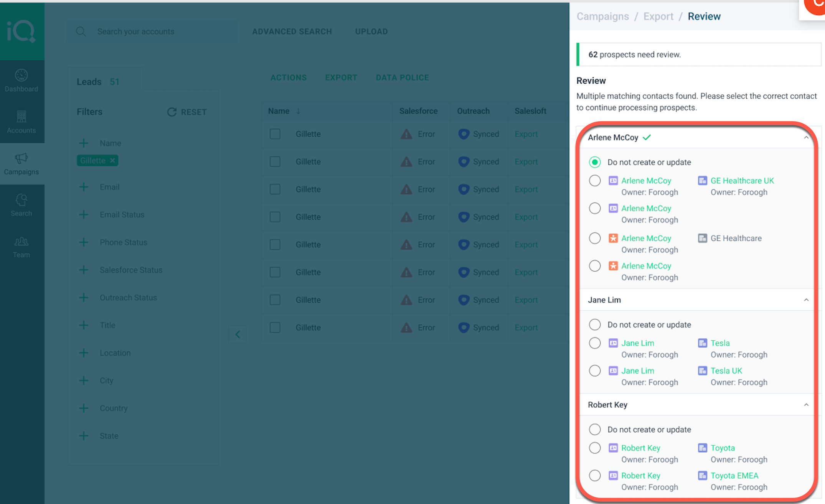The width and height of the screenshot is (825, 504).
Task: Select the Jane Lim Tesla UK radio
Action: [x=595, y=371]
